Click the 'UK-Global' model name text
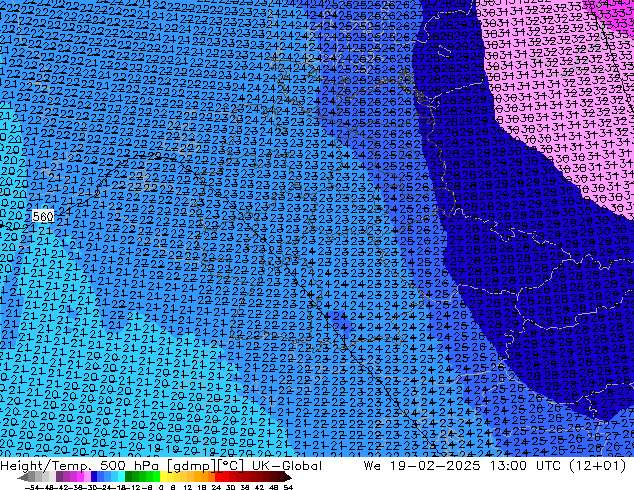Viewport: 634px width, 490px height. 287,466
